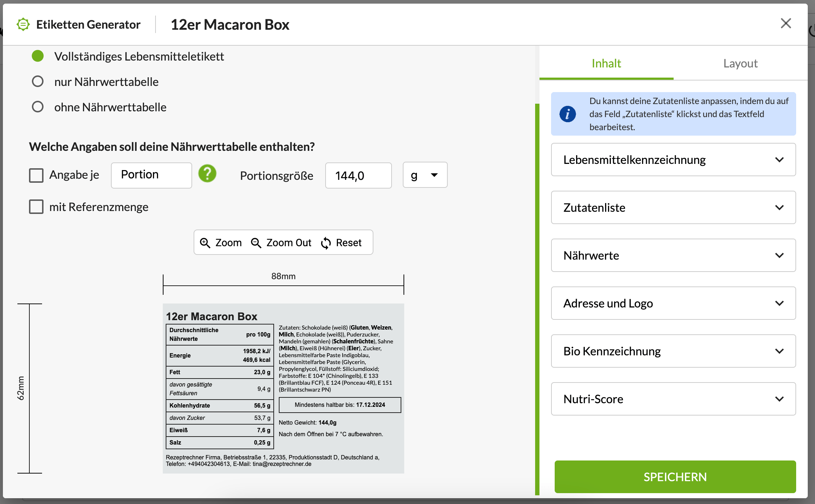The height and width of the screenshot is (504, 815).
Task: Expand the Zutatenliste section
Action: pos(673,207)
